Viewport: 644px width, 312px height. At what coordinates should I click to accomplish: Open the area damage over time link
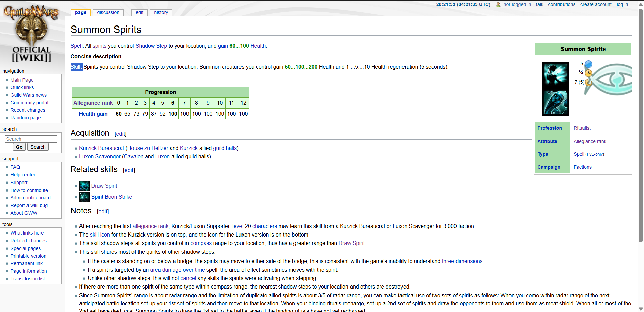click(177, 270)
